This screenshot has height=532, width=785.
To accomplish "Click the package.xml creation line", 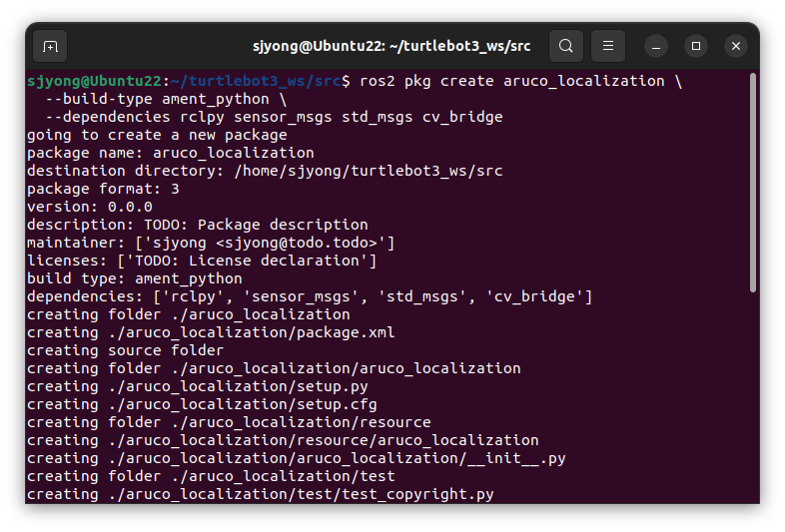I will (211, 332).
